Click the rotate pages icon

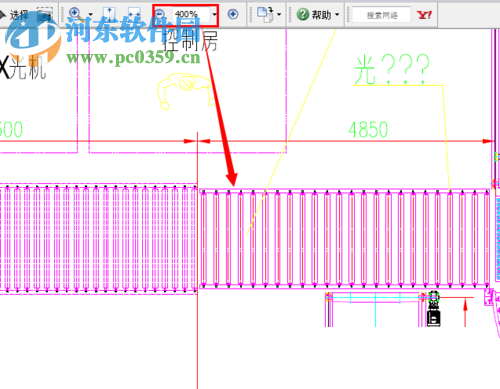click(265, 14)
